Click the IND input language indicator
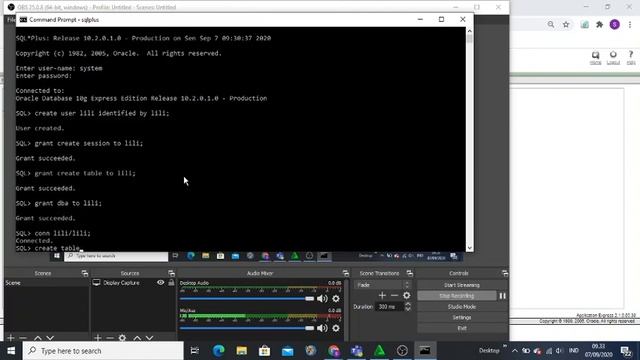Image resolution: width=640 pixels, height=360 pixels. pos(574,351)
